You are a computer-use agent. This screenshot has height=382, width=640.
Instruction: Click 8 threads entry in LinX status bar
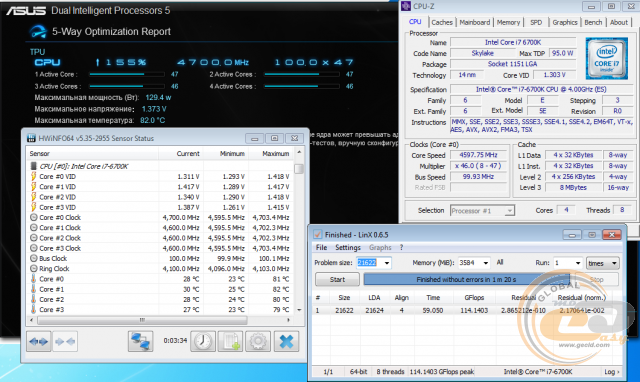(390, 372)
